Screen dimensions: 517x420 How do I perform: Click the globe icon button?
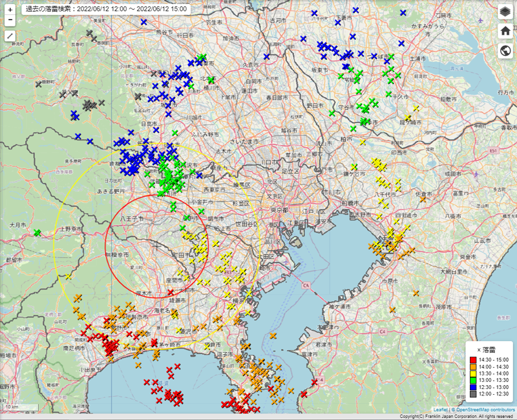tap(505, 51)
